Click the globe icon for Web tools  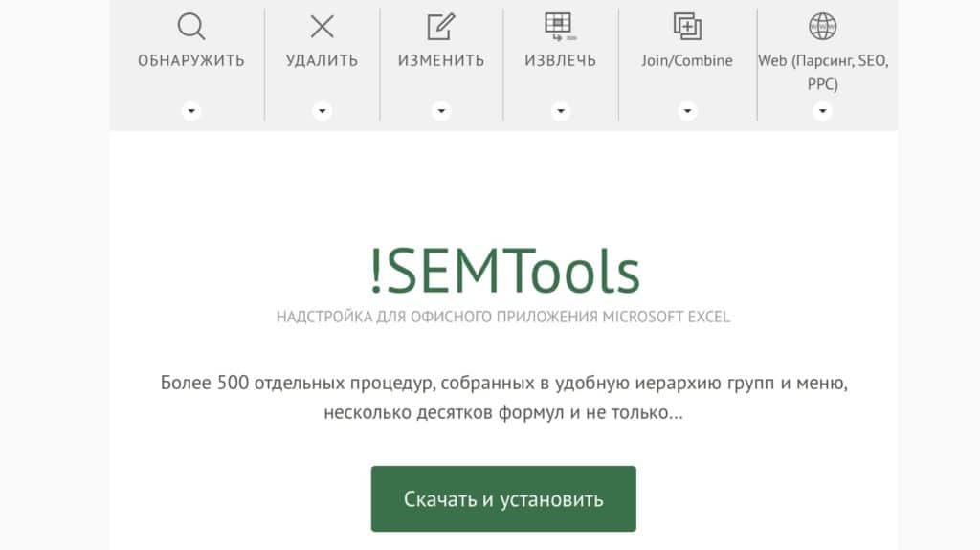pos(822,26)
